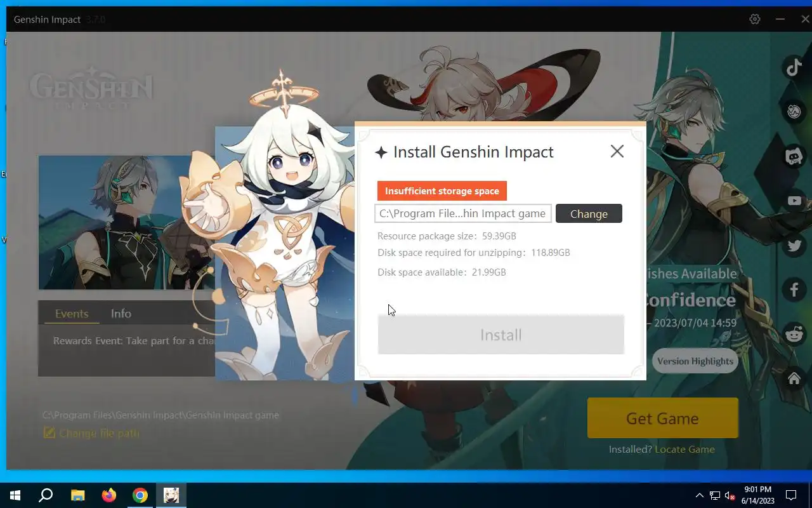The height and width of the screenshot is (508, 812).
Task: Open the Twitter social icon
Action: tap(794, 246)
